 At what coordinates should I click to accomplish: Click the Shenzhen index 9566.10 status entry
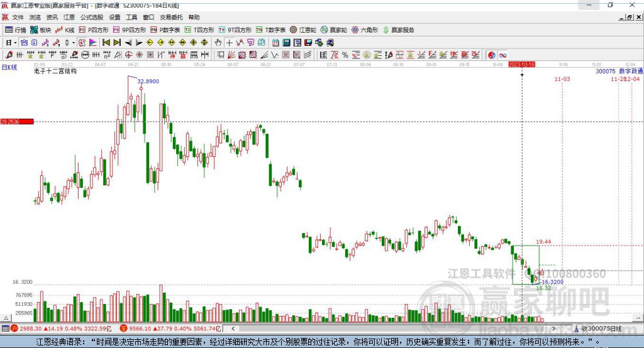tap(170, 329)
